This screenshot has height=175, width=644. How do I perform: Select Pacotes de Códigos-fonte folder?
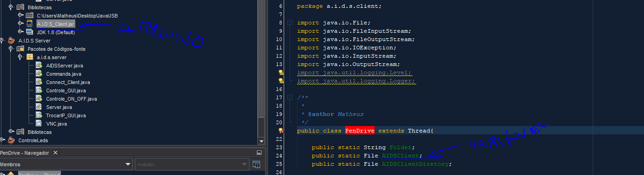(x=56, y=48)
